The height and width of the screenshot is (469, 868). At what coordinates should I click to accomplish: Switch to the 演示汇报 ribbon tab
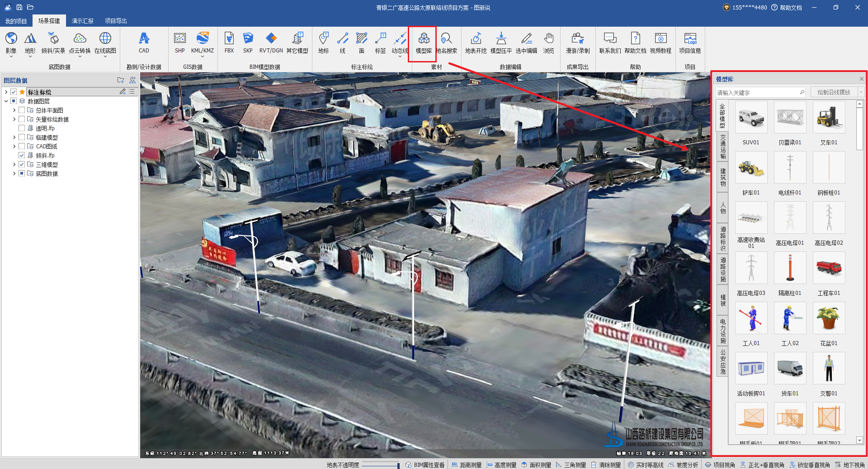click(82, 21)
